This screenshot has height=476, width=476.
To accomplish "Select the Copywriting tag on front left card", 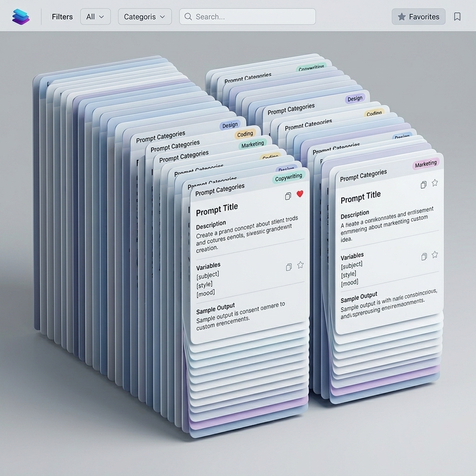I will click(288, 177).
